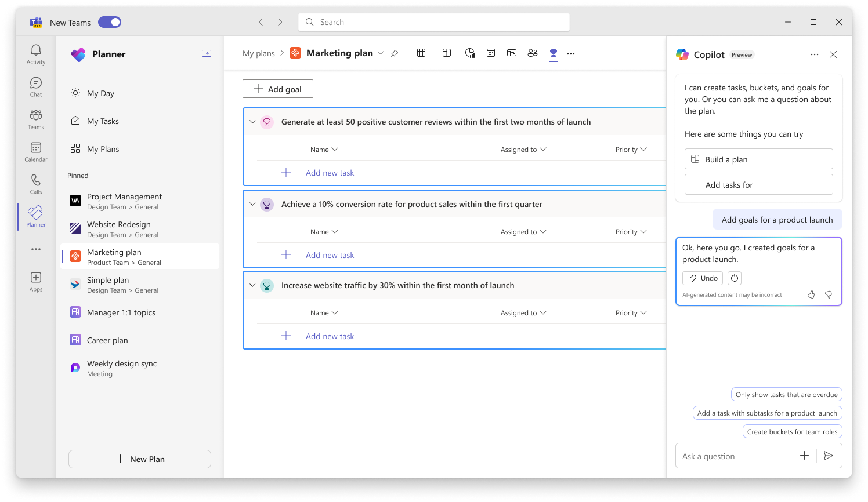Toggle the New Teams switch

pos(110,21)
